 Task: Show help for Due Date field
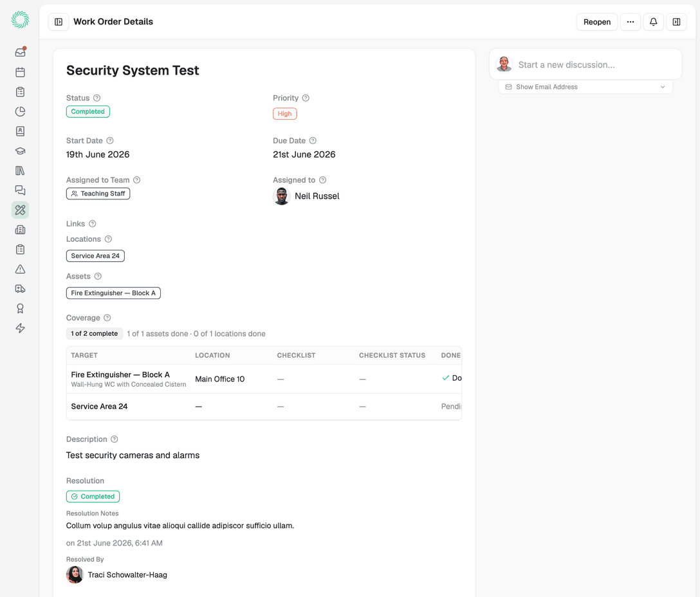pos(313,141)
